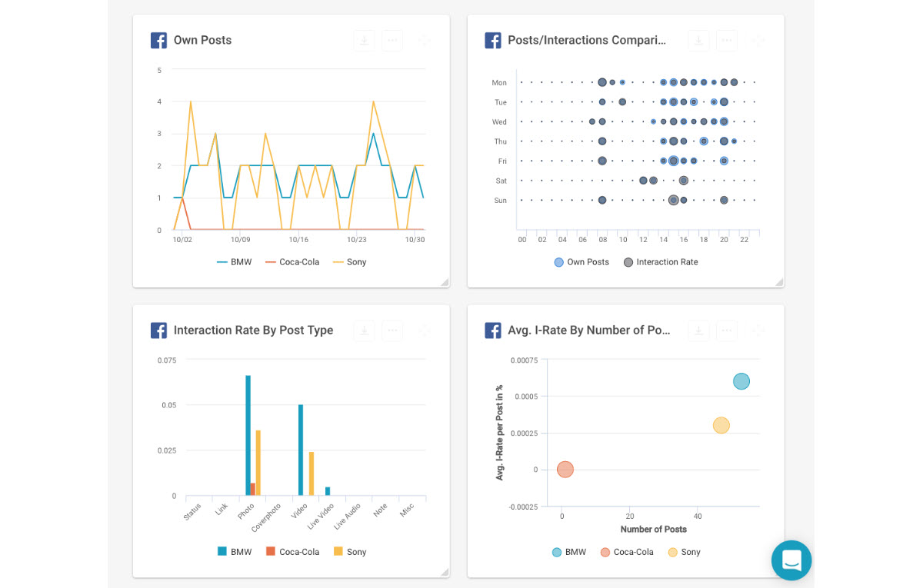
Task: Click resize handle of Own Posts card
Action: point(445,283)
